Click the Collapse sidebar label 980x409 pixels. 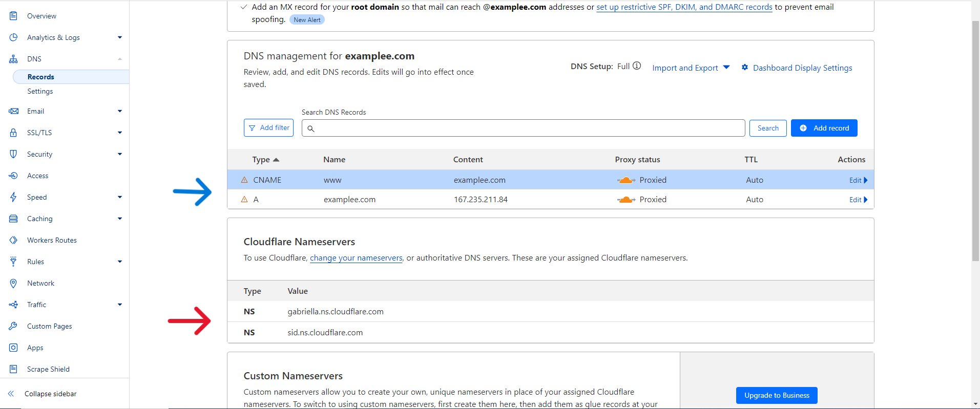click(51, 394)
